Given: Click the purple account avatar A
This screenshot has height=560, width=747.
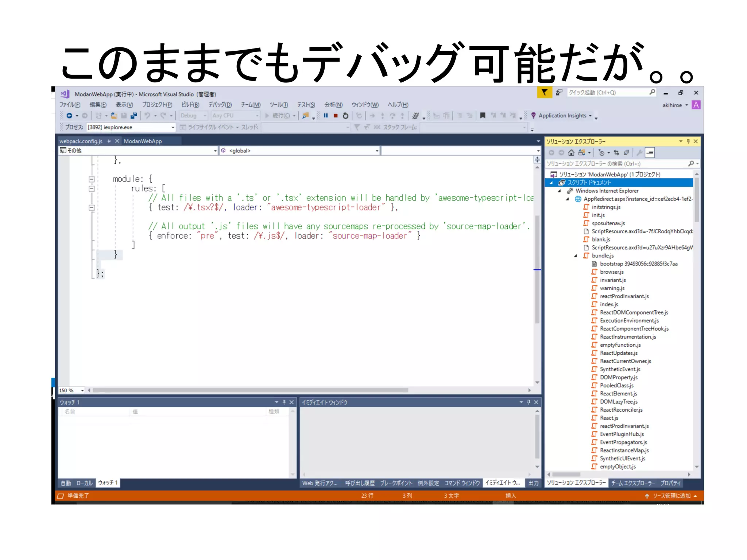Looking at the screenshot, I should 696,105.
